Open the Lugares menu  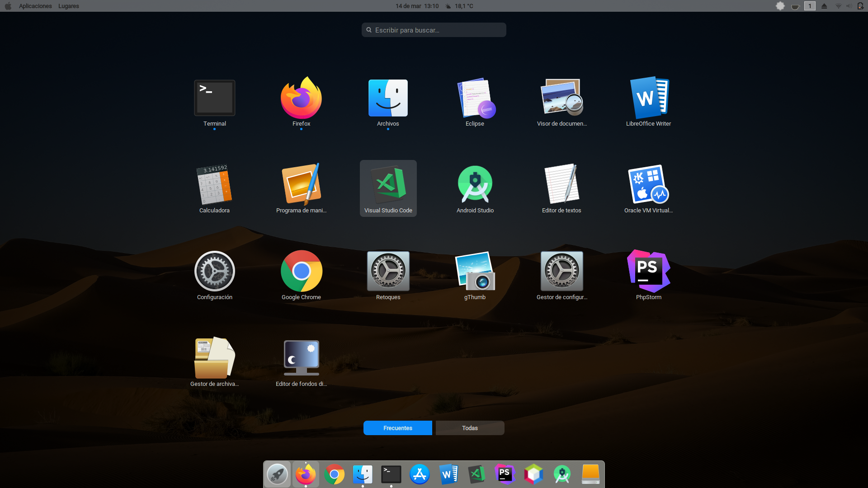click(69, 6)
